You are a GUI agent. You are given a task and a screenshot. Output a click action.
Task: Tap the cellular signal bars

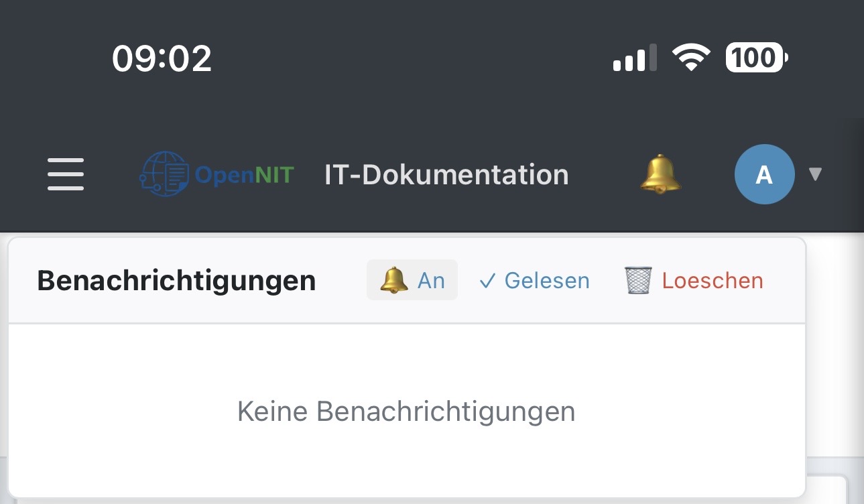tap(634, 58)
